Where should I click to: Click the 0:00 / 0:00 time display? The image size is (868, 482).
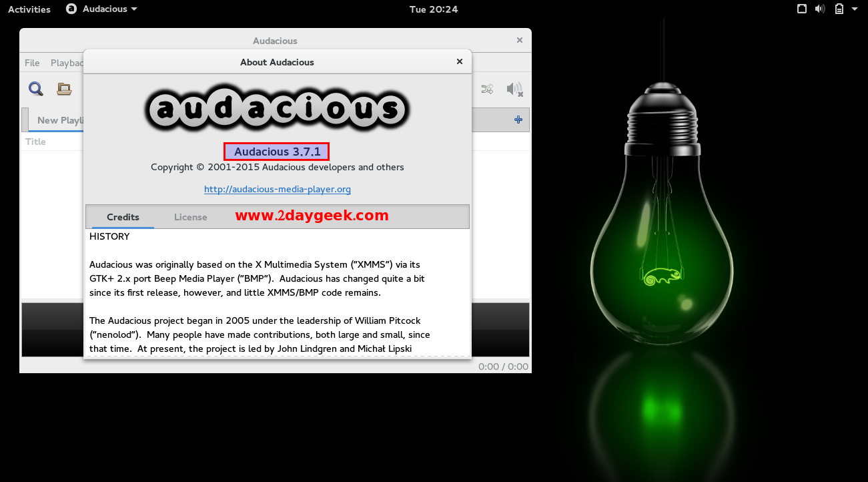(503, 367)
